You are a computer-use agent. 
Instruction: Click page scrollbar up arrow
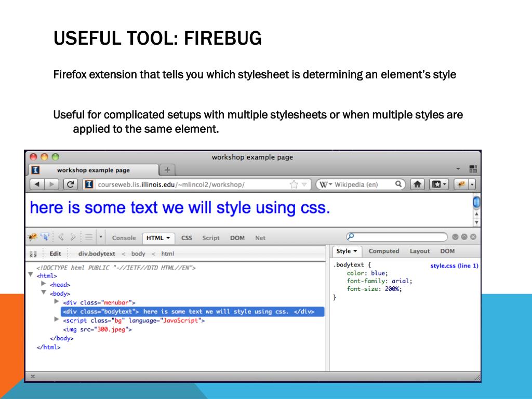[476, 214]
